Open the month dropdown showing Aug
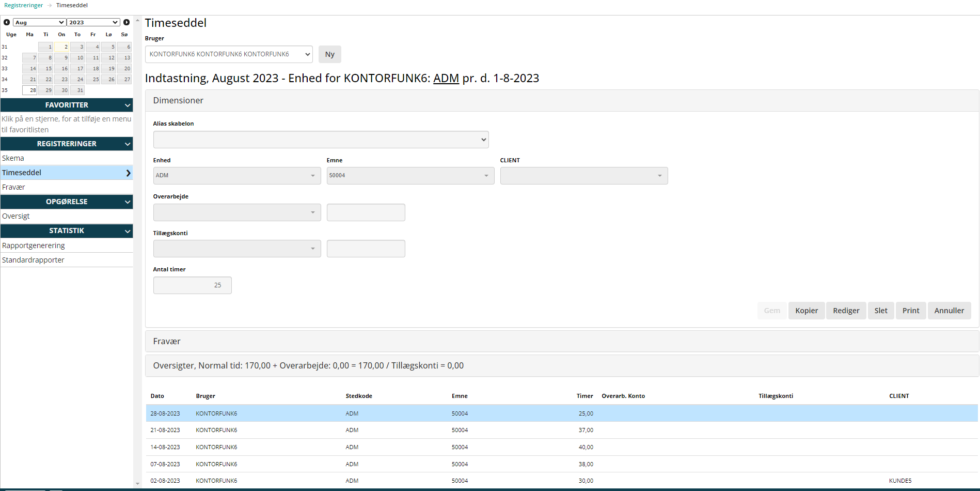The height and width of the screenshot is (491, 980). coord(39,22)
